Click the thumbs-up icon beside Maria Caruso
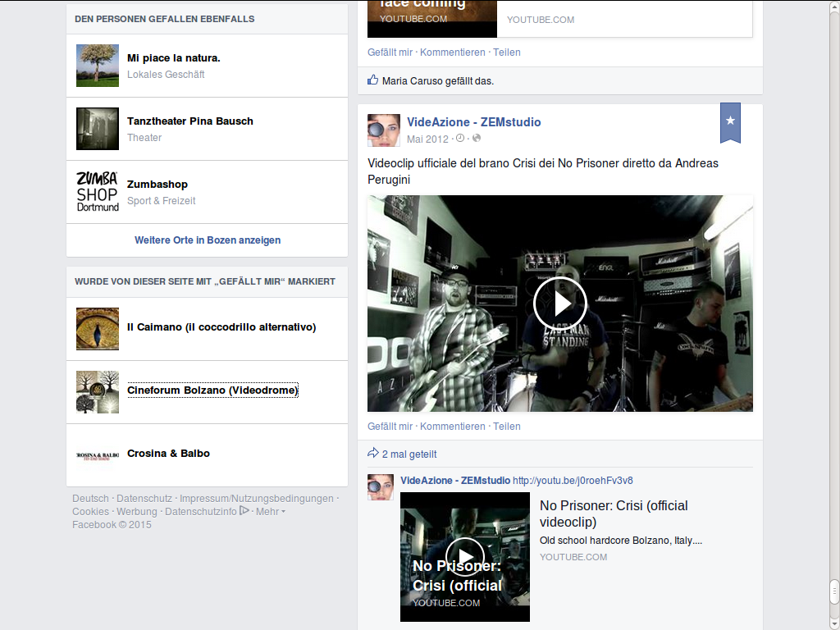Screen dimensions: 840x630 [x=373, y=80]
